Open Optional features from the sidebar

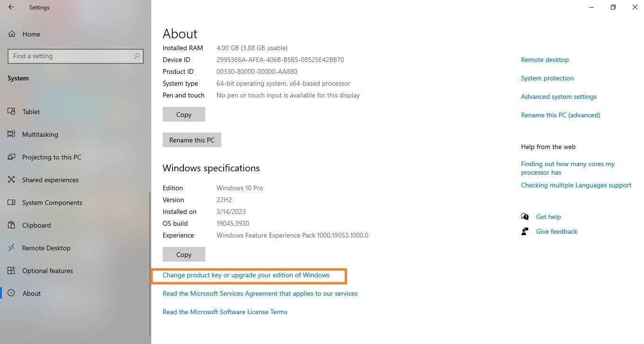tap(47, 271)
